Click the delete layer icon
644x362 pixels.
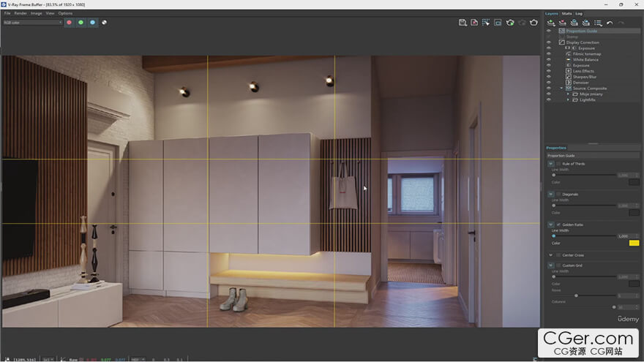pyautogui.click(x=562, y=23)
